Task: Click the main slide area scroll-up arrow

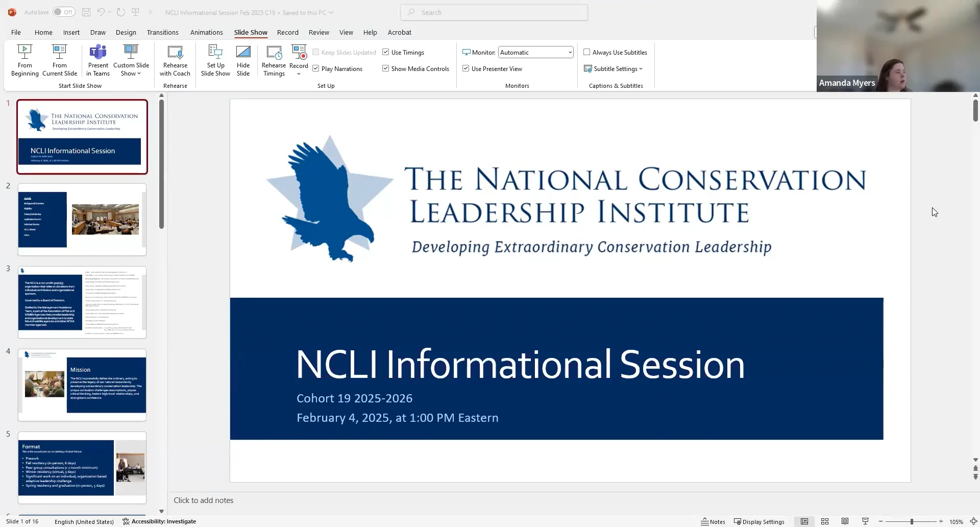Action: (975, 95)
